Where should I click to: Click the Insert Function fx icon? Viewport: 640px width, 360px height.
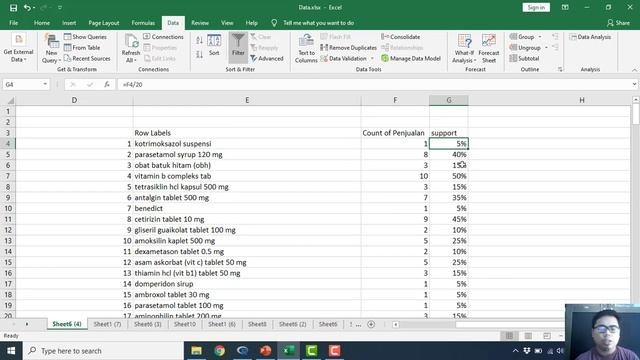(x=107, y=84)
